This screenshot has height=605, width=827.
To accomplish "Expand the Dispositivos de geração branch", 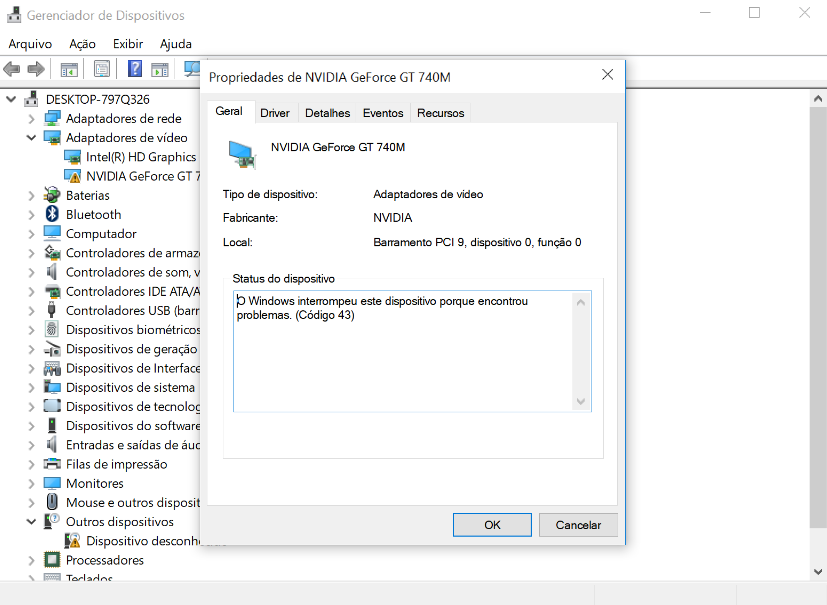I will 32,349.
